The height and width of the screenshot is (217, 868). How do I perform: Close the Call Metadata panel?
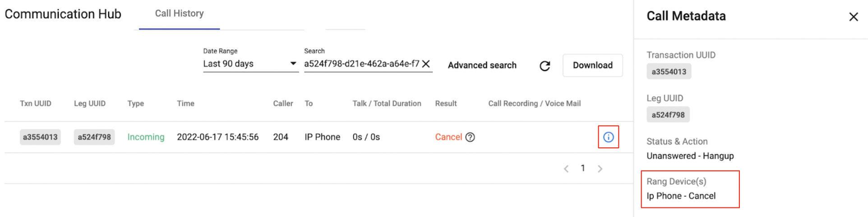[x=853, y=17]
